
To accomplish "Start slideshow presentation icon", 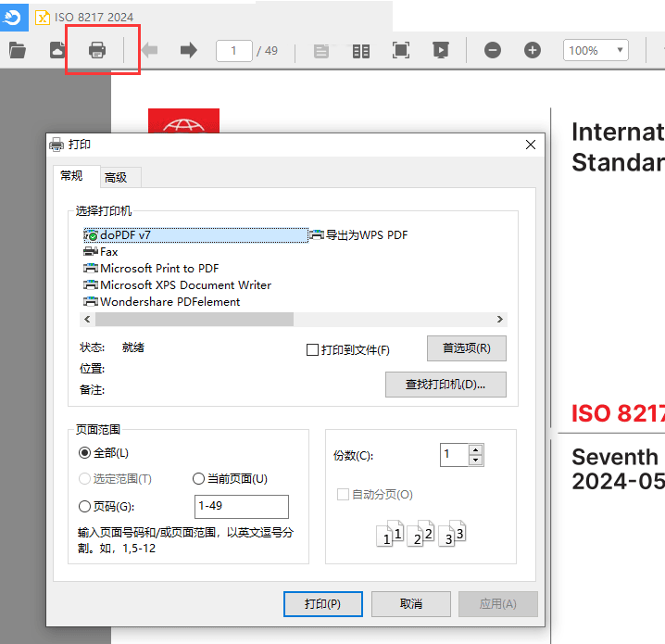I will point(441,51).
